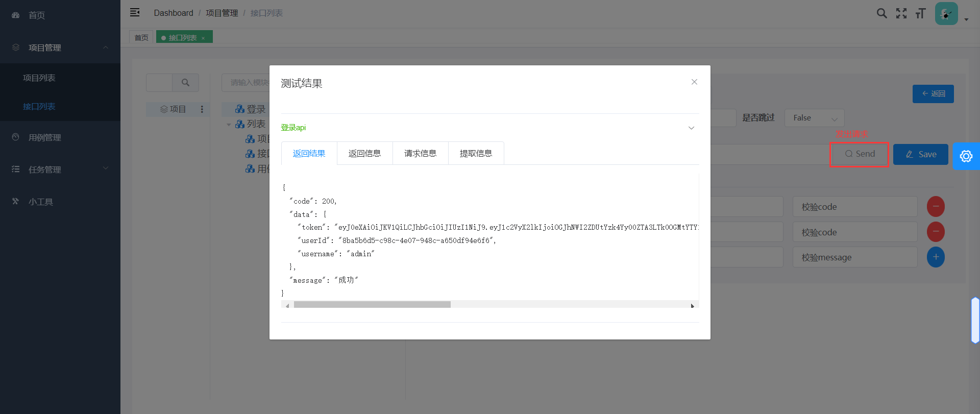980x414 pixels.
Task: Open the 是否跳过 False dropdown
Action: pos(815,118)
